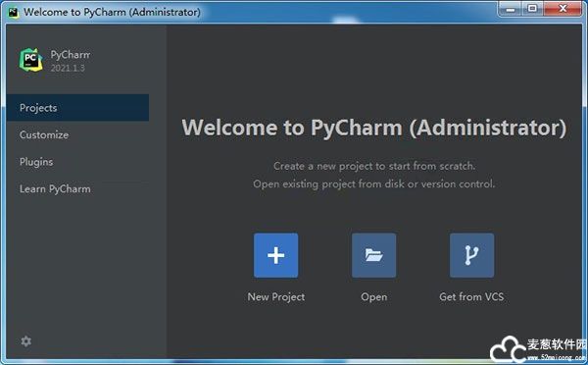Click the New Project plus icon

pos(276,255)
